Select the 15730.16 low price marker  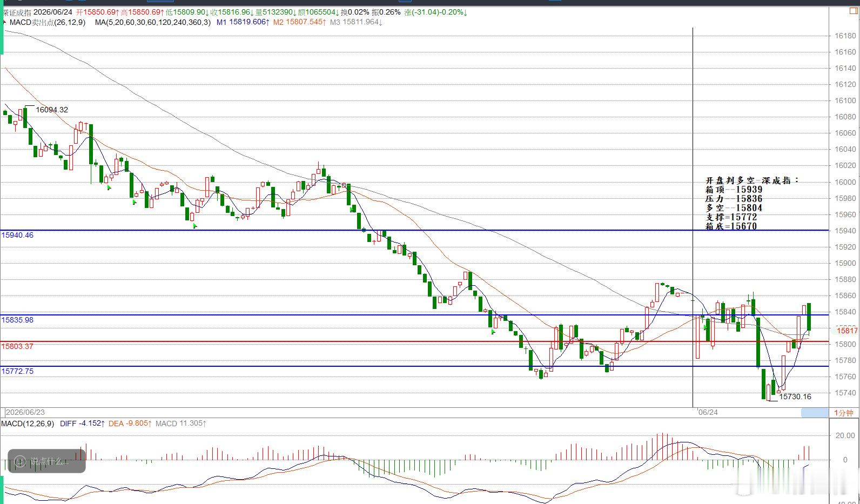click(x=795, y=397)
